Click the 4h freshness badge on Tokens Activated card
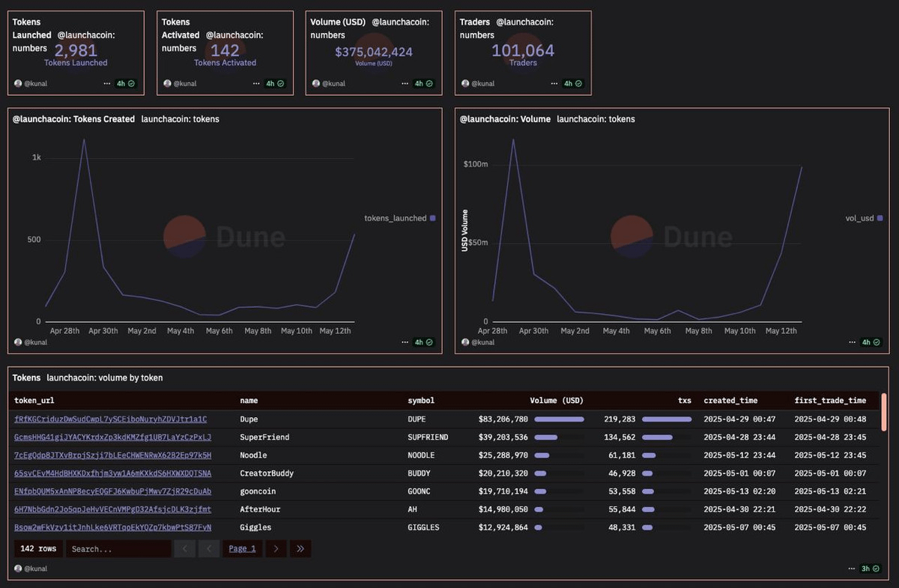The height and width of the screenshot is (588, 899). click(x=275, y=84)
